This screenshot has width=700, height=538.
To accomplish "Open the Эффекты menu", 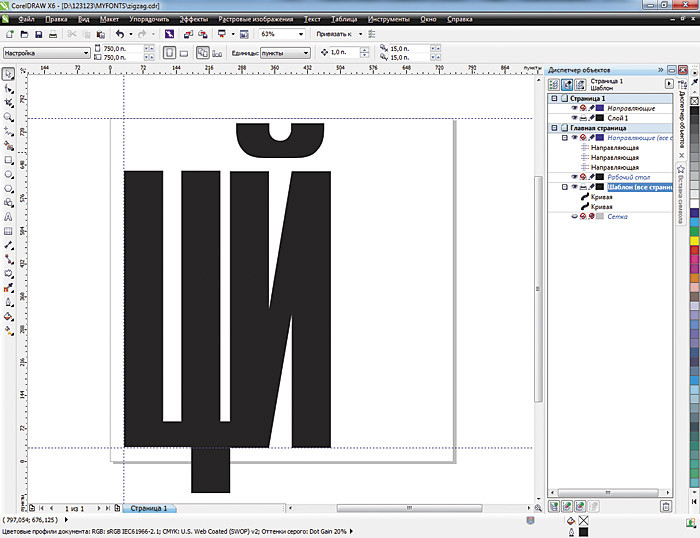I will (x=195, y=19).
